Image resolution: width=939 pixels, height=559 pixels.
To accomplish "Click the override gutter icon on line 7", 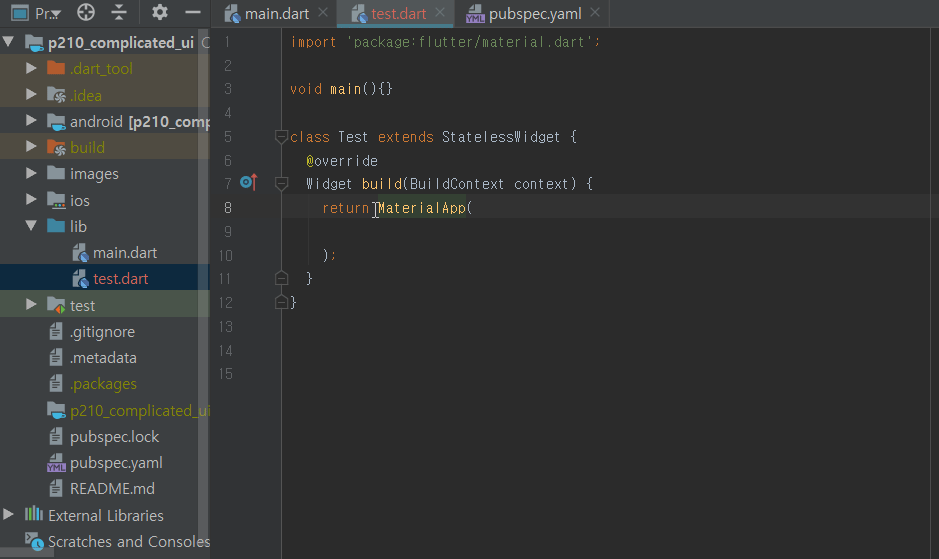I will click(x=249, y=182).
